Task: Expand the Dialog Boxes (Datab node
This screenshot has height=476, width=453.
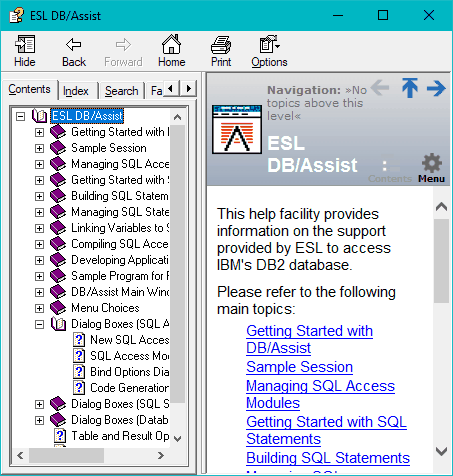Action: coord(39,420)
